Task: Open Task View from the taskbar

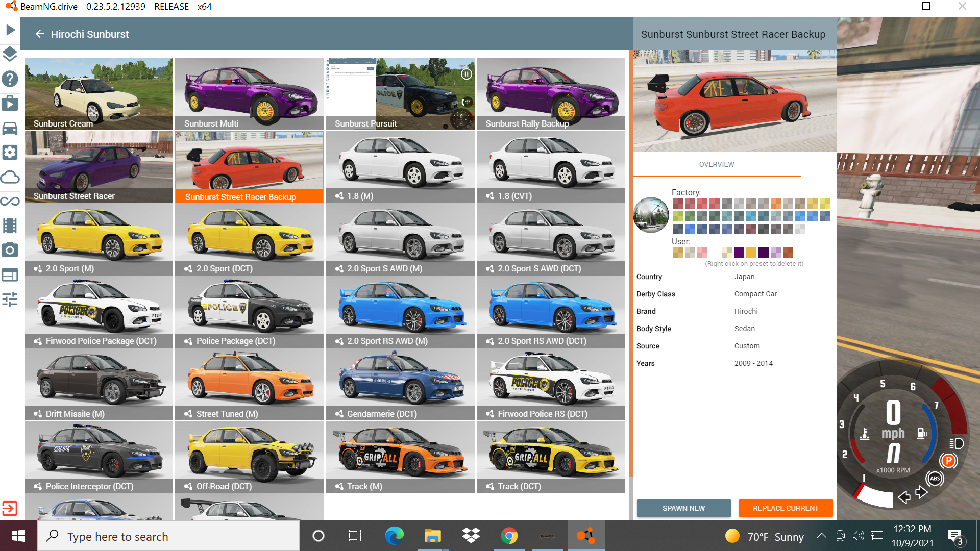Action: click(355, 536)
